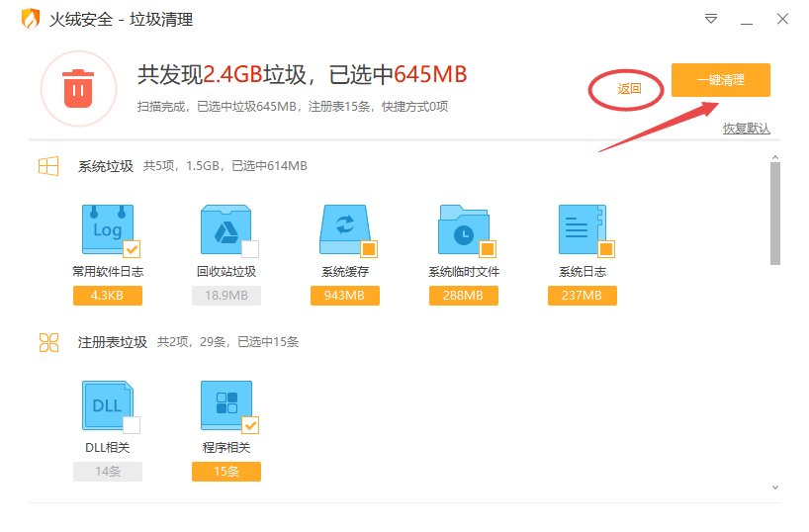This screenshot has height=532, width=809.
Task: Check the 回收站垃圾 checkbox
Action: (250, 249)
